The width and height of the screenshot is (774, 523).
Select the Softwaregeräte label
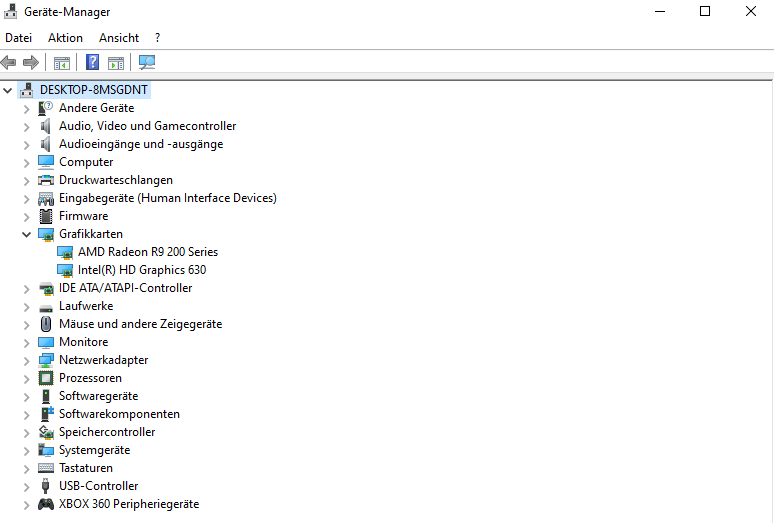coord(99,396)
